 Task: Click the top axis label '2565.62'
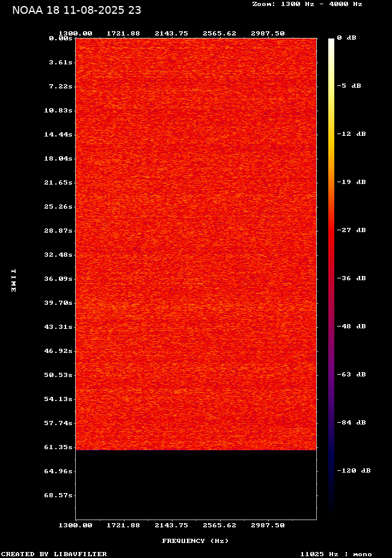coord(219,34)
